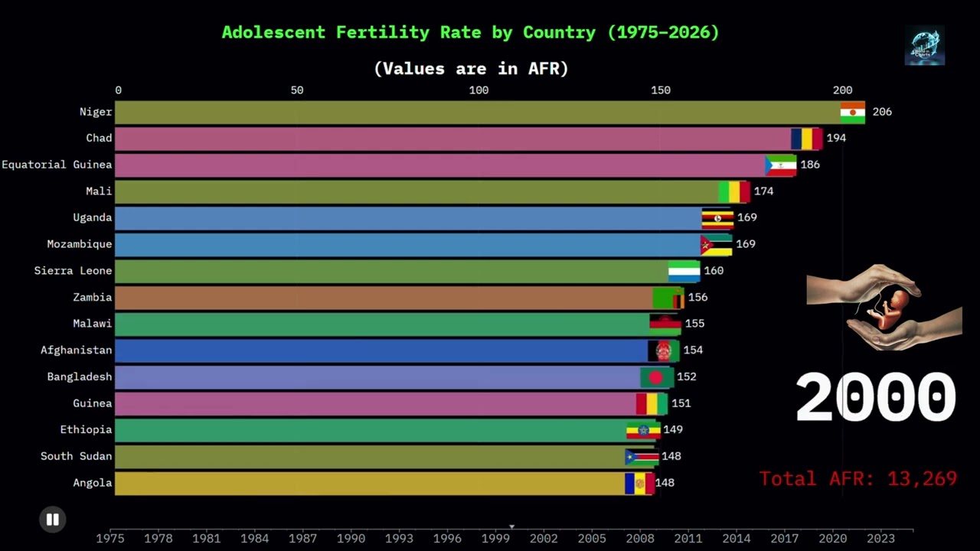This screenshot has width=980, height=551.
Task: Click the Uganda flag icon
Action: pos(718,218)
